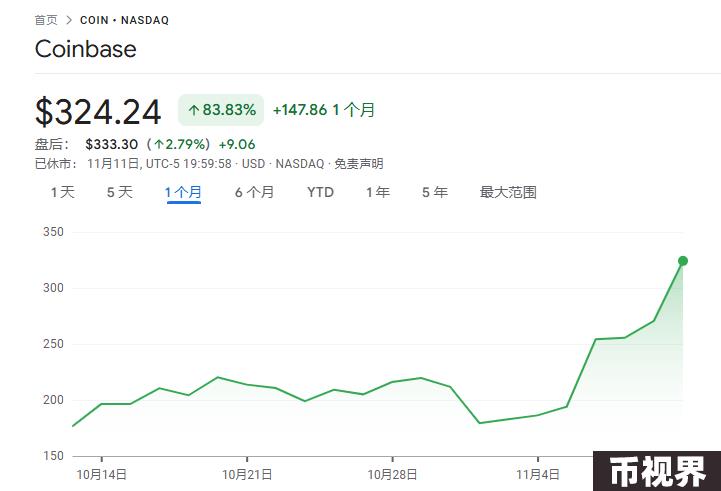Click the ↑83.83% change badge
Image resolution: width=721 pixels, height=491 pixels.
(x=221, y=110)
